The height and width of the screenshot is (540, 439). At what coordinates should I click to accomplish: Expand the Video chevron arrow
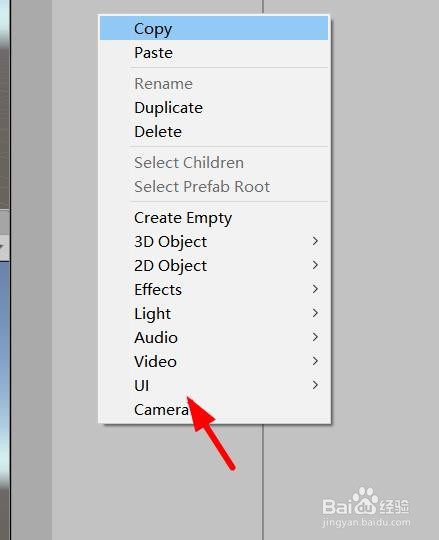(315, 361)
